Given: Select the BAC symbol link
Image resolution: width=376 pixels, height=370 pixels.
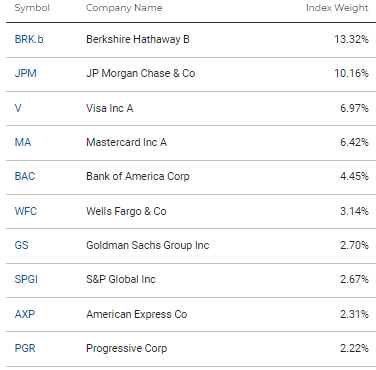Looking at the screenshot, I should (25, 176).
